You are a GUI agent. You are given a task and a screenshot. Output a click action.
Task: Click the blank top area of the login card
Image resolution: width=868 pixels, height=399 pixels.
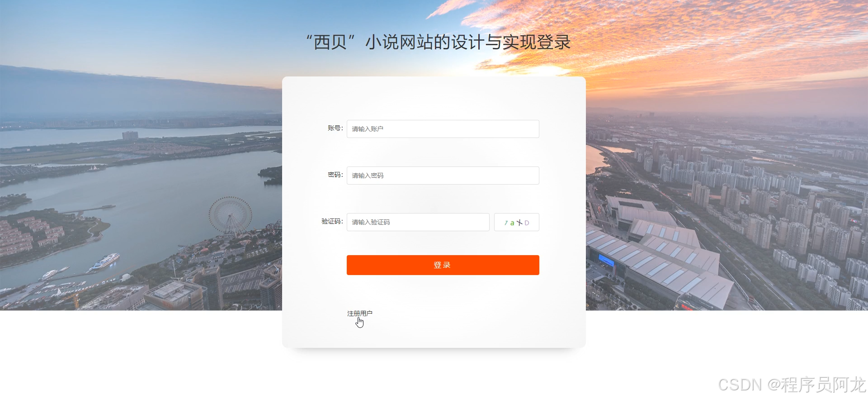tap(434, 97)
